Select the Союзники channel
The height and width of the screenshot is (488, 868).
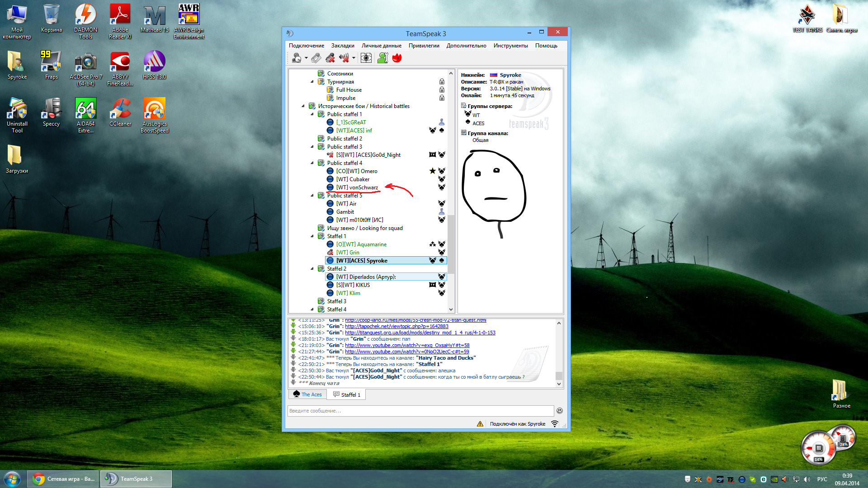pyautogui.click(x=340, y=74)
